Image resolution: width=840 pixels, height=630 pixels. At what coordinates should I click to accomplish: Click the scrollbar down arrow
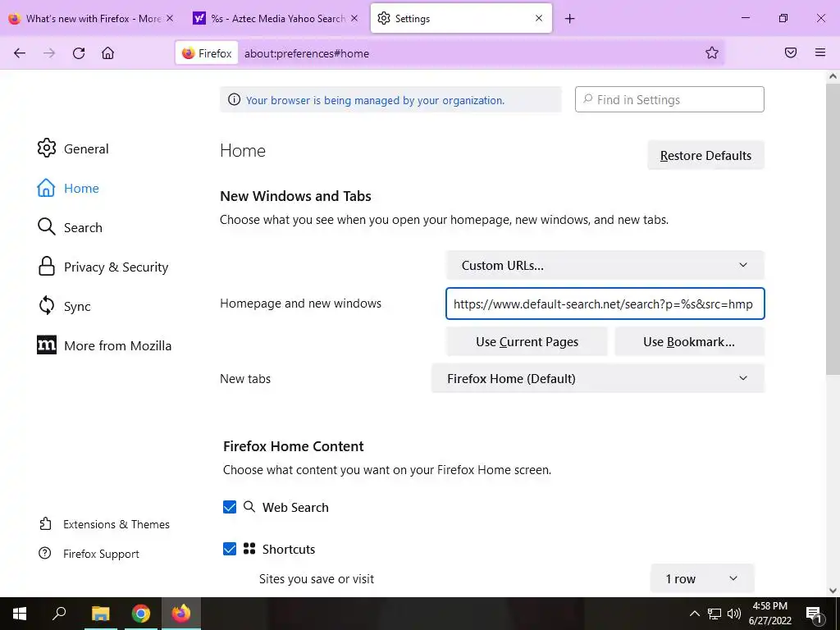pyautogui.click(x=833, y=591)
